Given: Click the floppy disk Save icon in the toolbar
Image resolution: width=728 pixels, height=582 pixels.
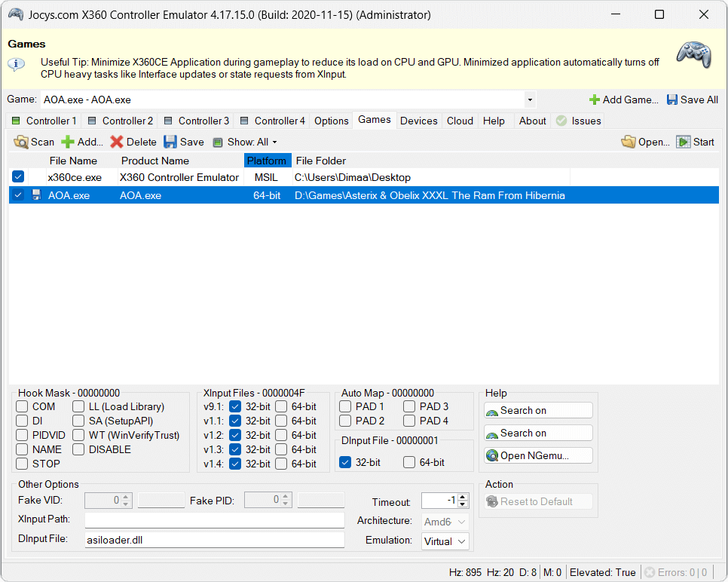Looking at the screenshot, I should pyautogui.click(x=170, y=142).
